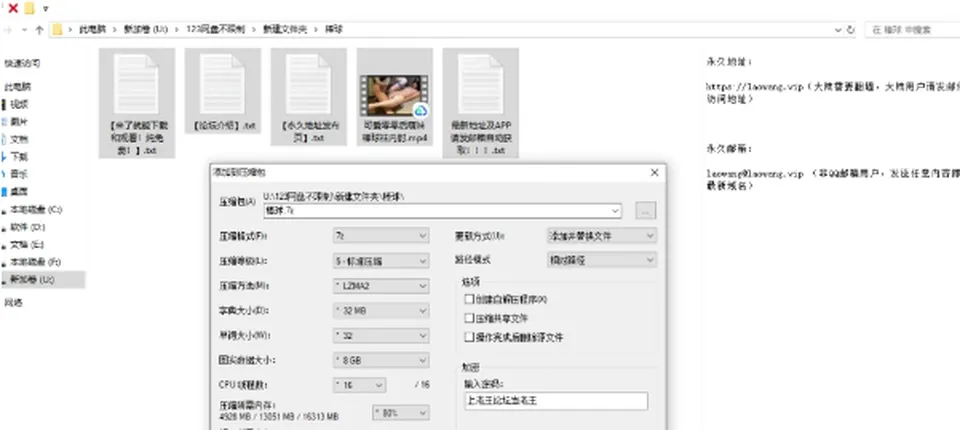Open the 压缩等级 dropdown showing 5 - 标准压缩
The width and height of the screenshot is (960, 430).
[x=381, y=261]
